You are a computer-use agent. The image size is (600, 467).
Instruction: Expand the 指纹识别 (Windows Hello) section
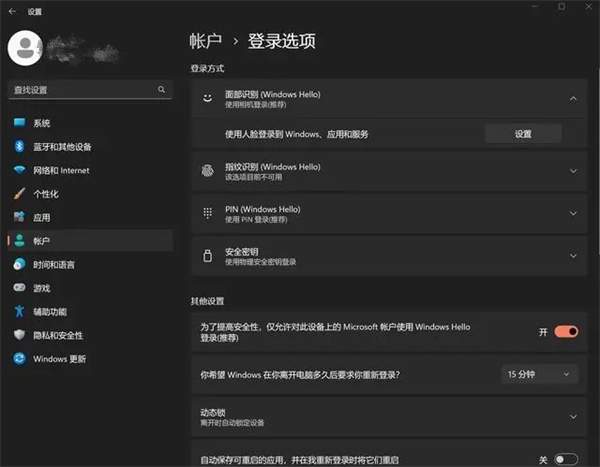[573, 171]
